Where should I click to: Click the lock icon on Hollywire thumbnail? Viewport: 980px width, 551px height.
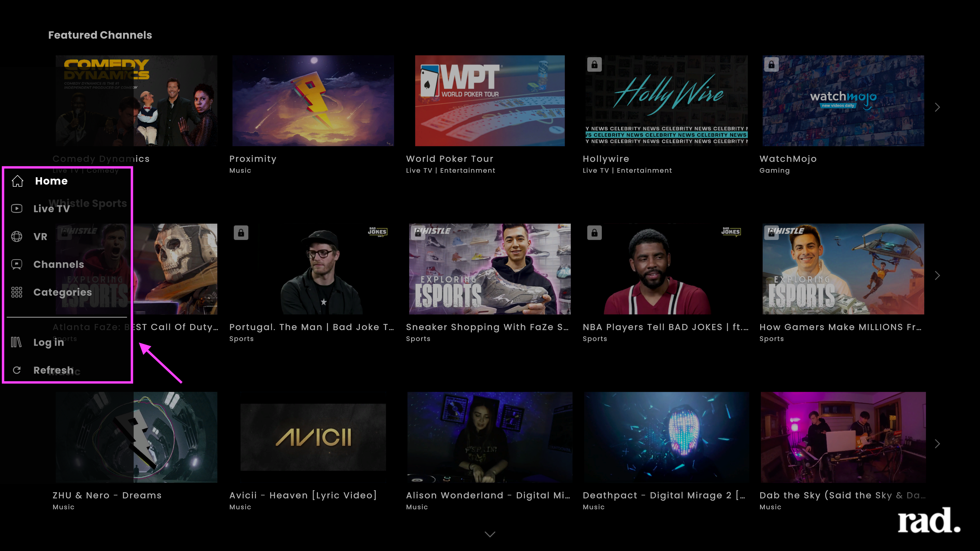(x=594, y=65)
